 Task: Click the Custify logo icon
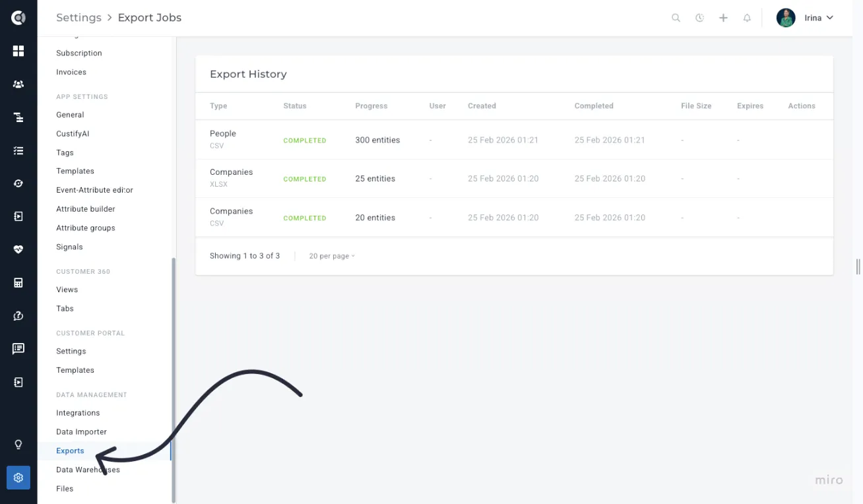click(18, 18)
